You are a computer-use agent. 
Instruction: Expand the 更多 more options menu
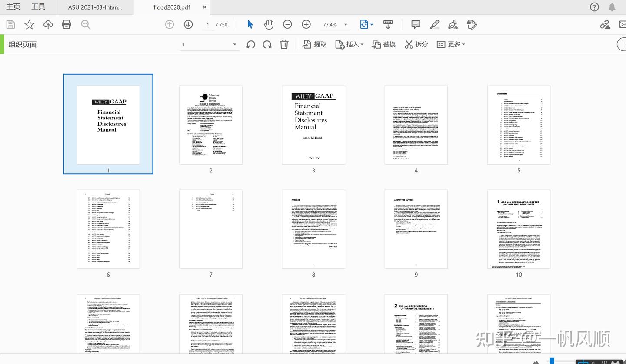(451, 44)
